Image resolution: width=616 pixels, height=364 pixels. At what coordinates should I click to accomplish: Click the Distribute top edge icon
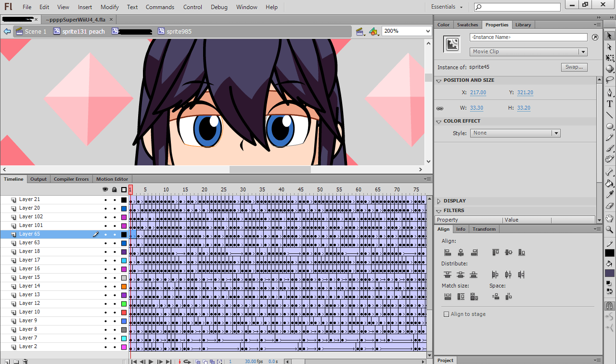(448, 275)
